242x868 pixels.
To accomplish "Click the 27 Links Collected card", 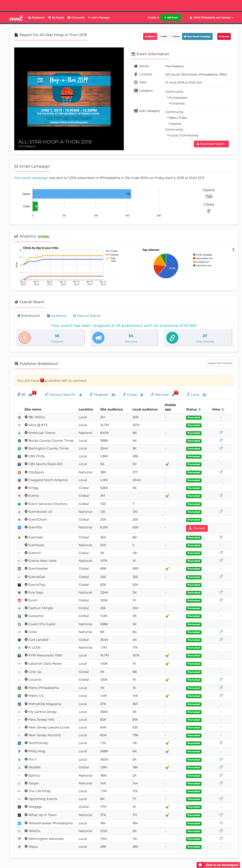I will [198, 338].
